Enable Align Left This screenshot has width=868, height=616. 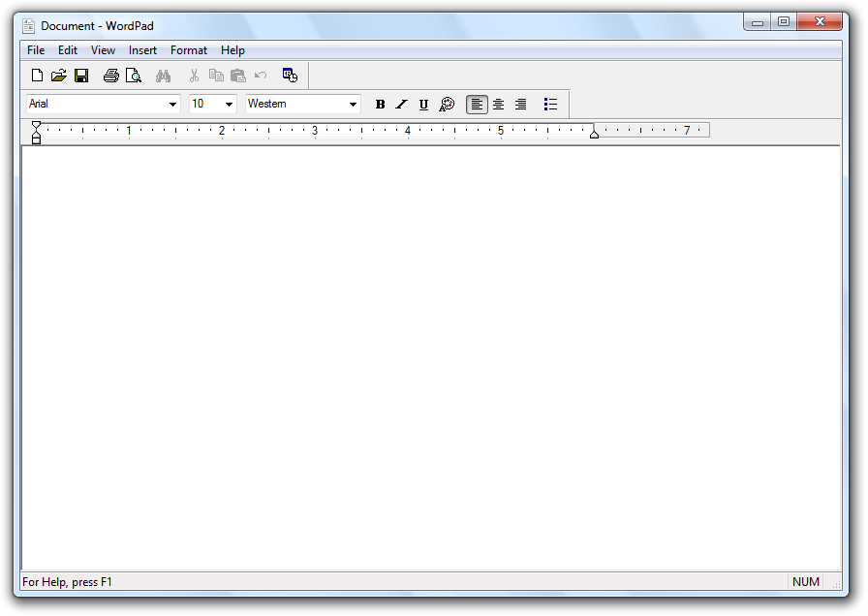pyautogui.click(x=477, y=104)
